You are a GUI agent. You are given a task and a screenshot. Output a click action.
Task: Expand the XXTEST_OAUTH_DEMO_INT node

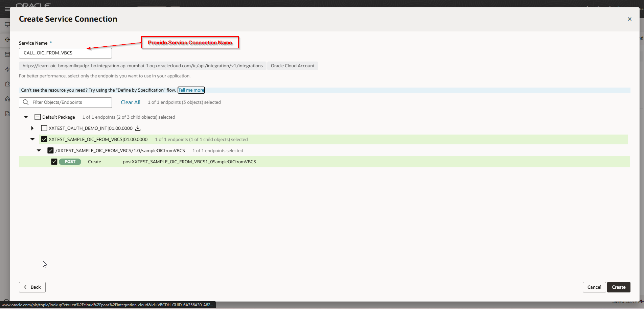click(32, 128)
